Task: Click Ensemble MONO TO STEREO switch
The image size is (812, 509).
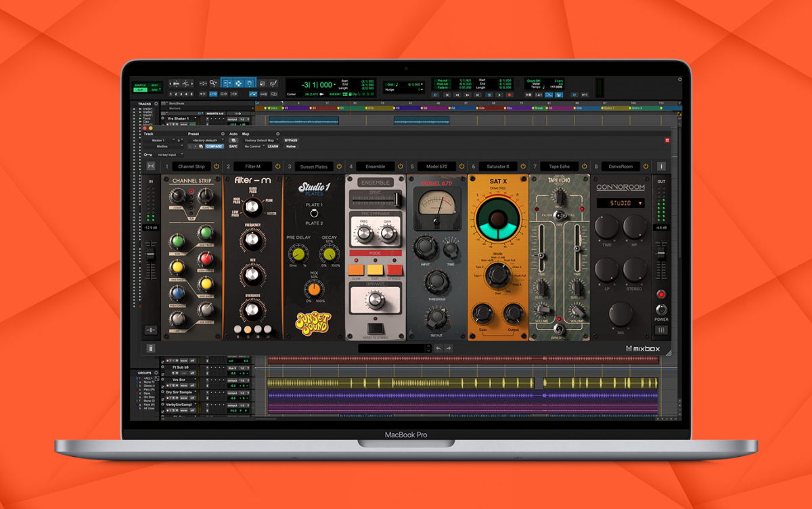Action: pyautogui.click(x=375, y=329)
